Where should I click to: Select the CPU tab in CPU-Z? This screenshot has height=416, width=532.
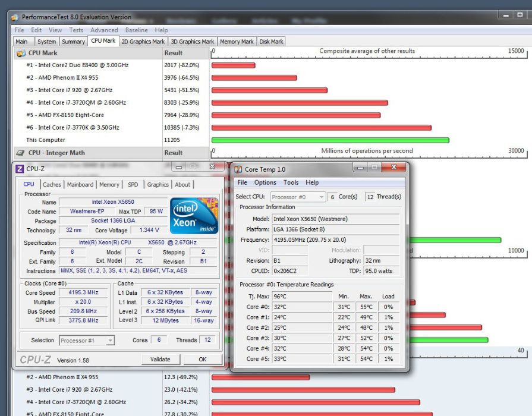(x=29, y=184)
